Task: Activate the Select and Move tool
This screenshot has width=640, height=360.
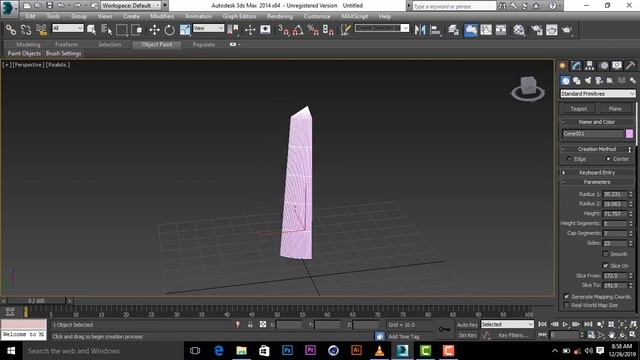Action: tap(154, 30)
